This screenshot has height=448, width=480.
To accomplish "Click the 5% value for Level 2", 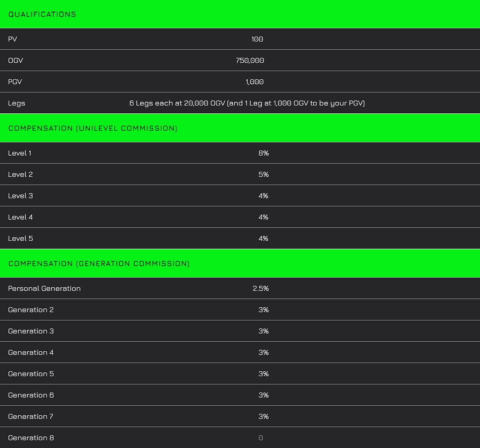I will pyautogui.click(x=263, y=174).
